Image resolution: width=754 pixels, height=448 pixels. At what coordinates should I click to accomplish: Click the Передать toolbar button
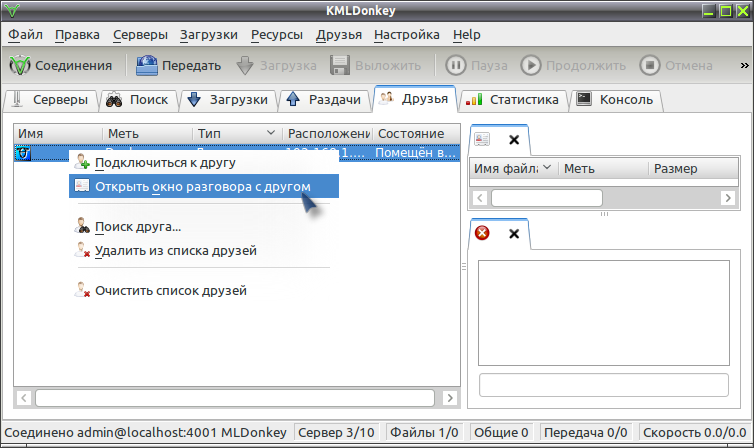[x=179, y=65]
